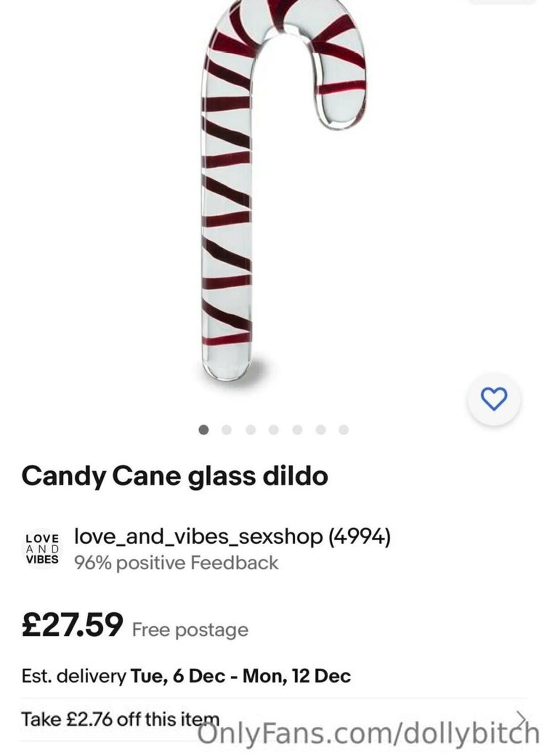Open the love_and_vibes_sexshop seller profile

(x=198, y=536)
